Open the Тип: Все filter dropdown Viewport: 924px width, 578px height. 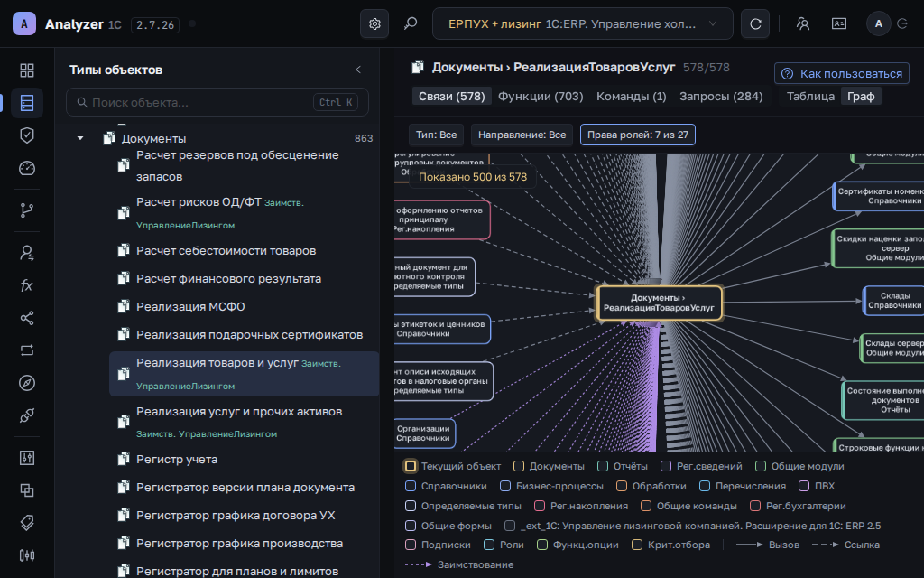(x=436, y=135)
